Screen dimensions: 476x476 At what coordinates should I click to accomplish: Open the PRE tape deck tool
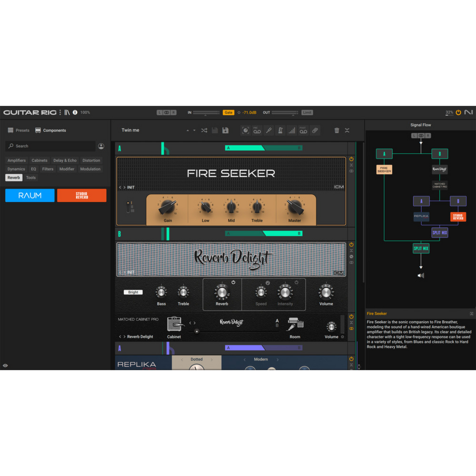257,130
